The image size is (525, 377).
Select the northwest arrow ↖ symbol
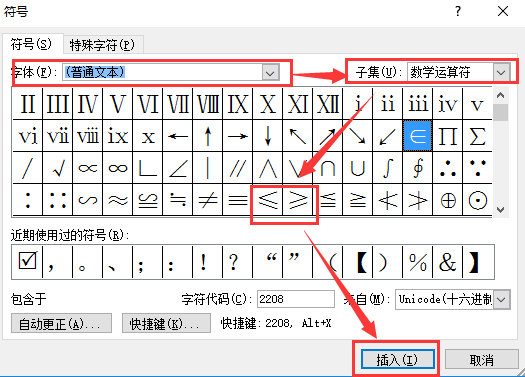298,136
